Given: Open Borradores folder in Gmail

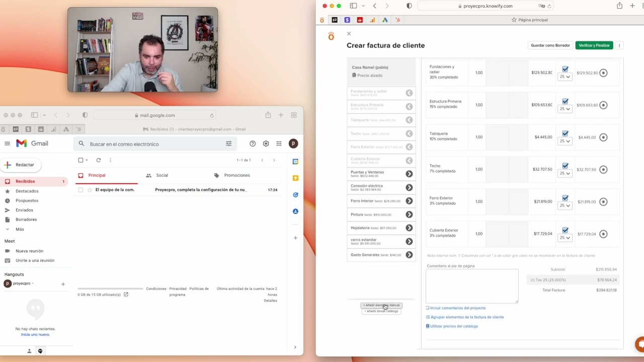Looking at the screenshot, I should (26, 220).
